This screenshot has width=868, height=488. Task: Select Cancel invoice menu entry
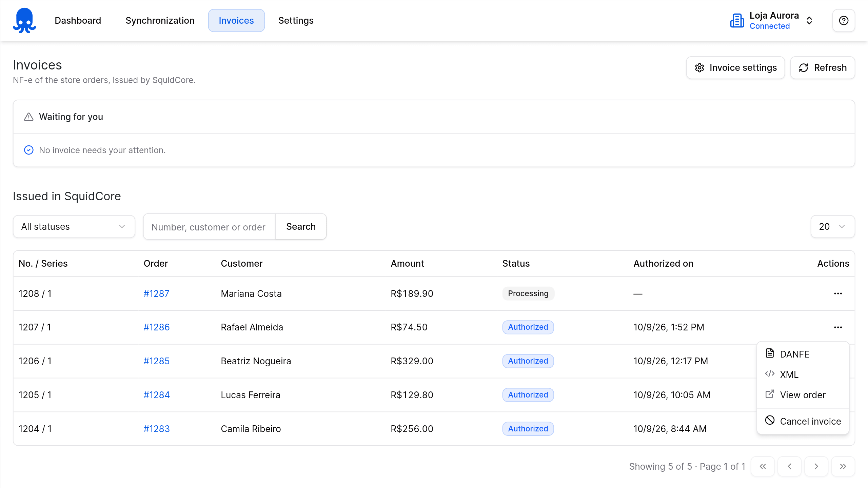[803, 421]
